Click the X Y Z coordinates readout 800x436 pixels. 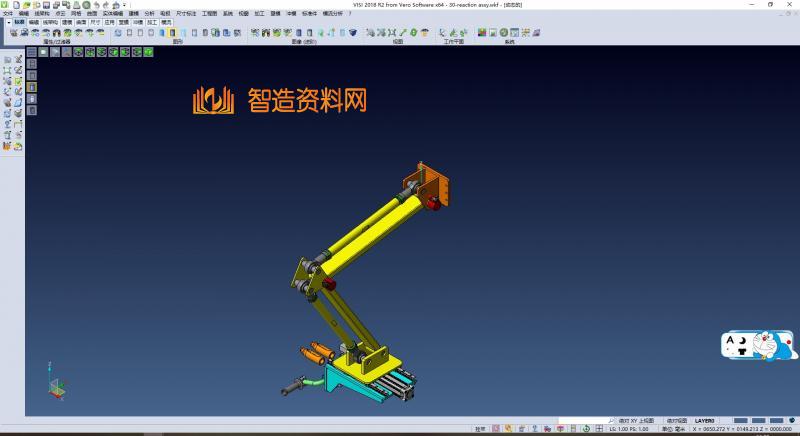pos(742,429)
